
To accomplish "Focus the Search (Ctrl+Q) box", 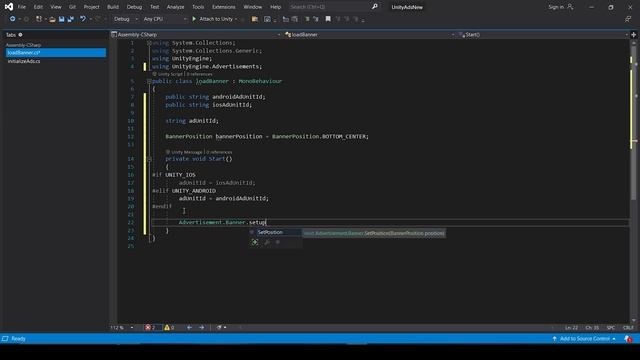I will click(329, 7).
